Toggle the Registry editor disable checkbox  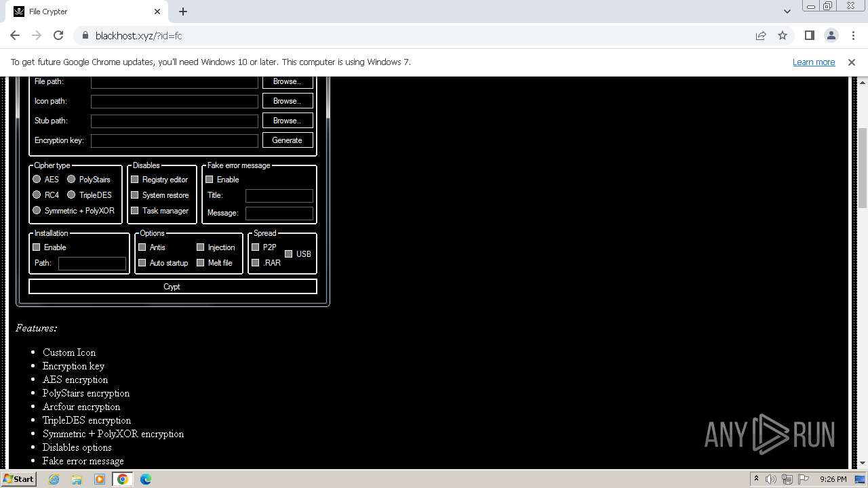point(134,180)
